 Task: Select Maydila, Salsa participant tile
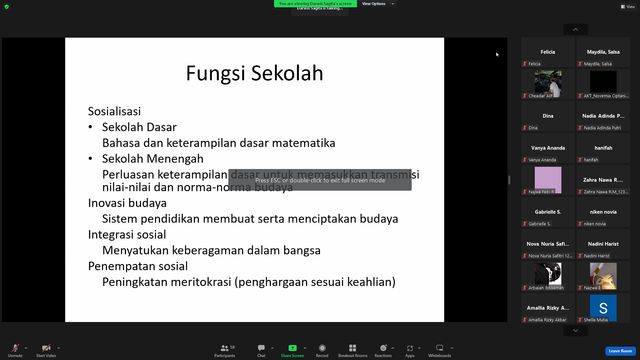point(603,52)
